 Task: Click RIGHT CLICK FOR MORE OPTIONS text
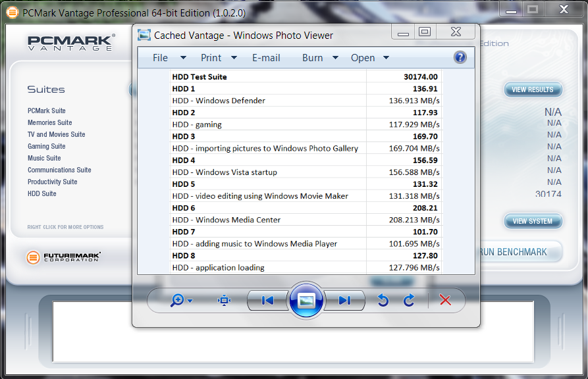click(65, 227)
